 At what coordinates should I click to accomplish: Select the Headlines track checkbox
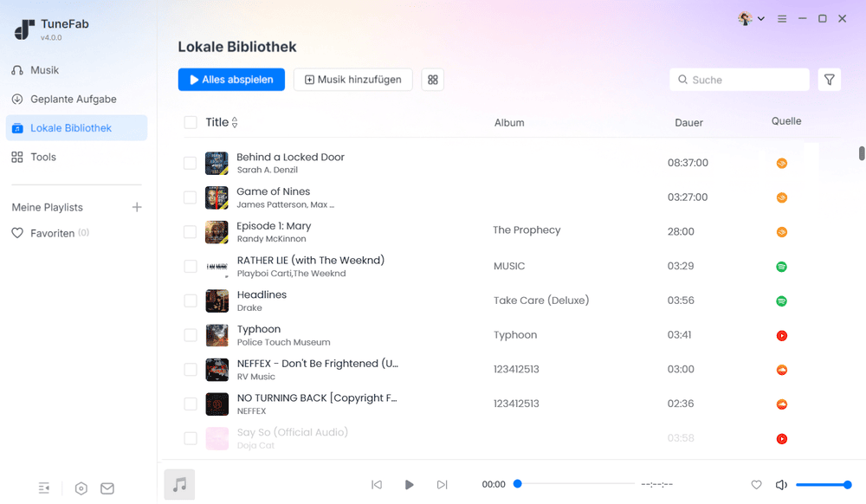(191, 300)
